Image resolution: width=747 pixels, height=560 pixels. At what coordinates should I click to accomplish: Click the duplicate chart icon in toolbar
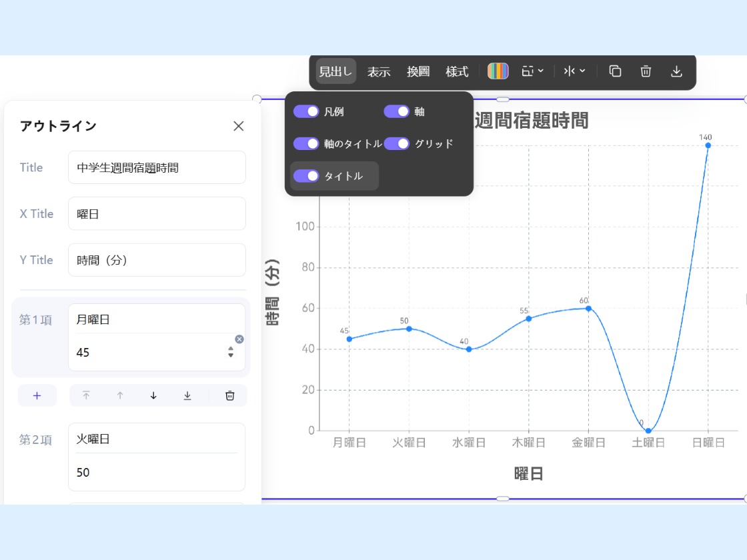point(615,71)
